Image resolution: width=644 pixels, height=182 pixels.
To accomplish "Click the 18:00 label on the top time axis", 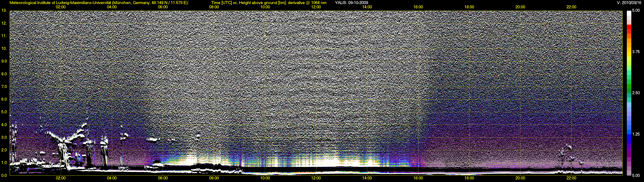I will tap(469, 7).
